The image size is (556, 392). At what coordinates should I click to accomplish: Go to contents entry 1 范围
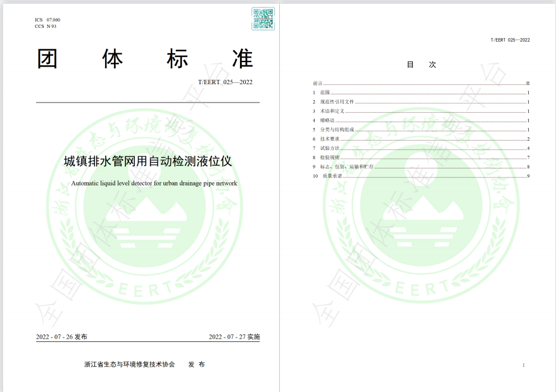421,92
